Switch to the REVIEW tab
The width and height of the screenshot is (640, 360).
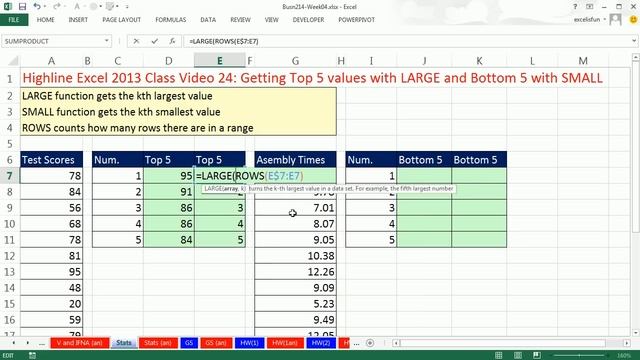240,20
